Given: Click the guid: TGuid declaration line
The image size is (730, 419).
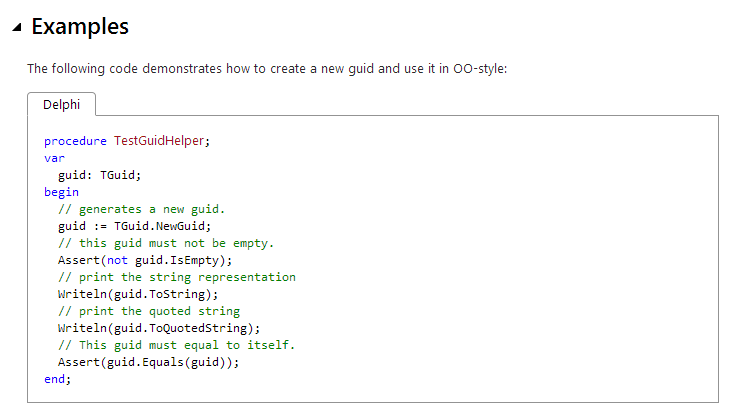Looking at the screenshot, I should click(99, 175).
